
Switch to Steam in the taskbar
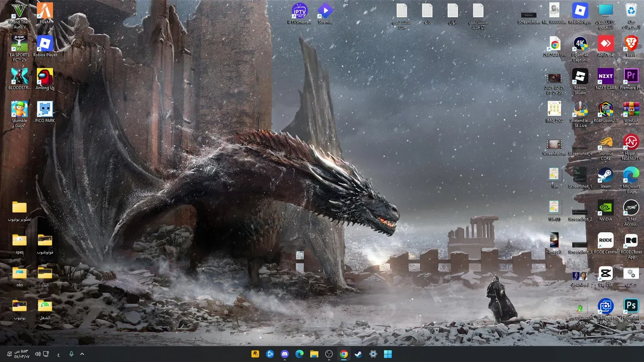pyautogui.click(x=358, y=354)
